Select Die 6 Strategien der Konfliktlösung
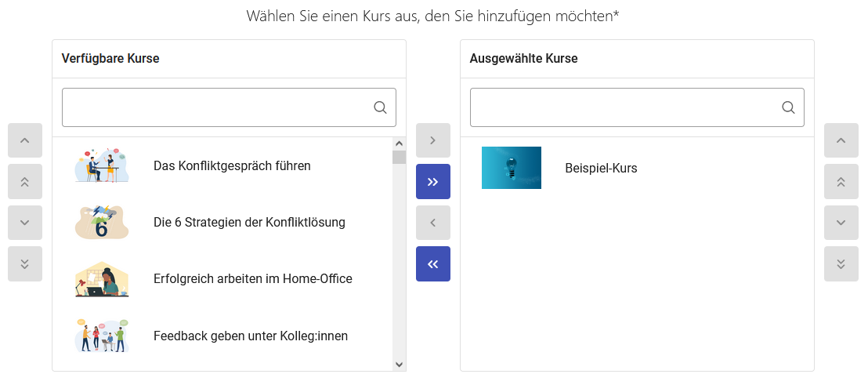 249,223
